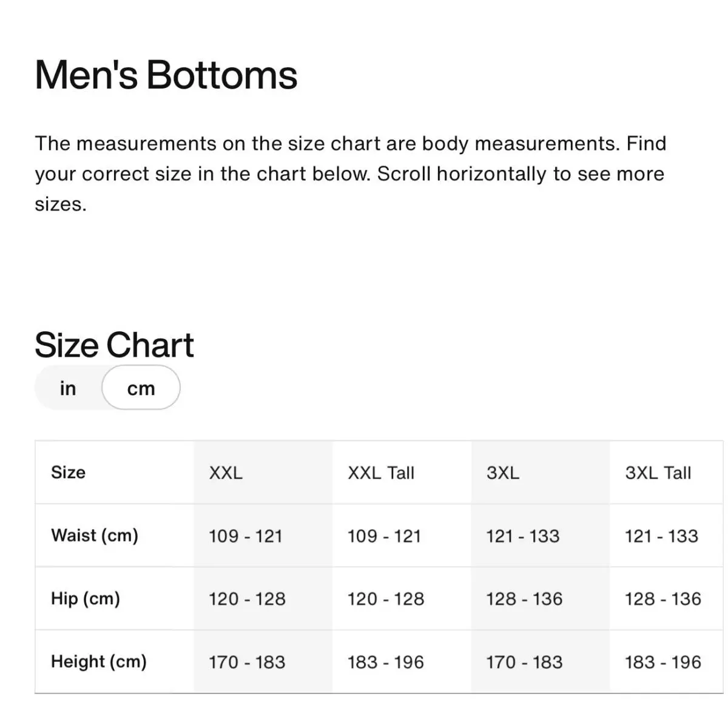Click the XXL hip value 120 - 128
The image size is (728, 728).
click(x=248, y=599)
